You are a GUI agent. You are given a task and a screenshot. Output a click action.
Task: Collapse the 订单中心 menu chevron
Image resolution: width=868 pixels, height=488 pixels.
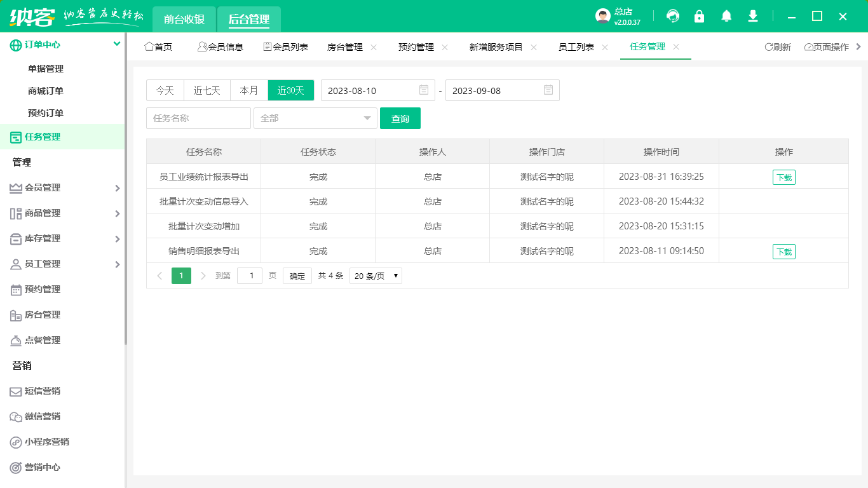tap(117, 44)
